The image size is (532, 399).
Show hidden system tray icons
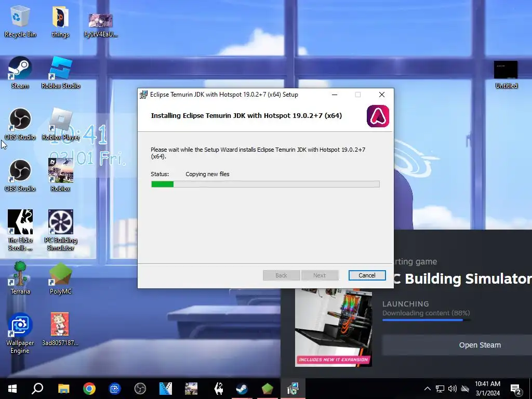point(428,389)
